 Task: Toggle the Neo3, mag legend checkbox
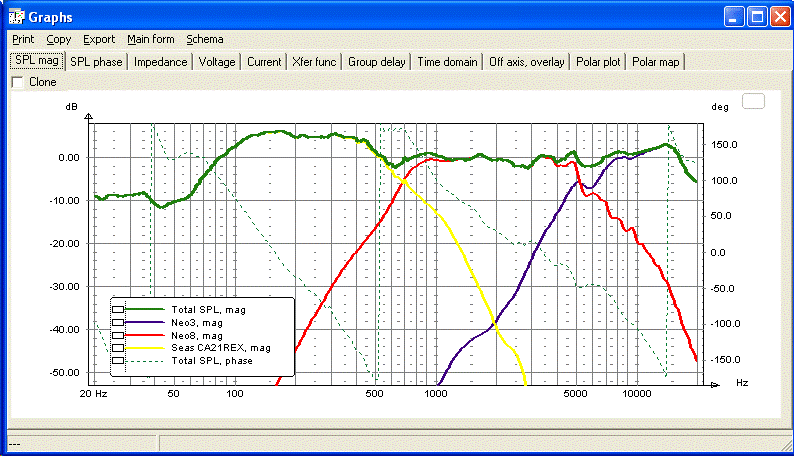tap(118, 322)
